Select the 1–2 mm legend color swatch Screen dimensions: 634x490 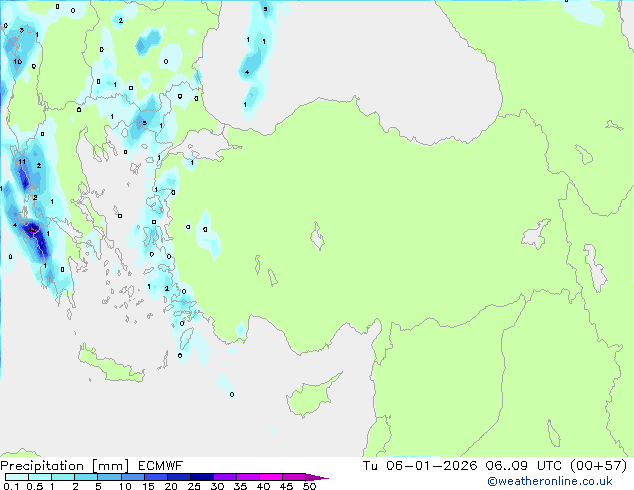coord(63,477)
